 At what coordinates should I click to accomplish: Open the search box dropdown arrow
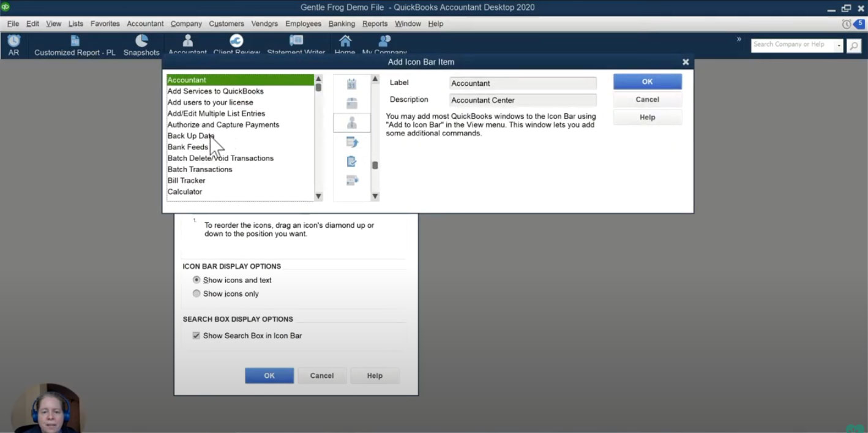pos(839,46)
